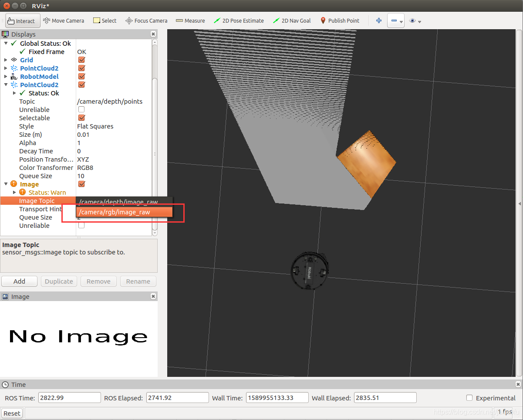Click the blue plus add-tool icon
Screen dimensions: 523x420
(379, 20)
